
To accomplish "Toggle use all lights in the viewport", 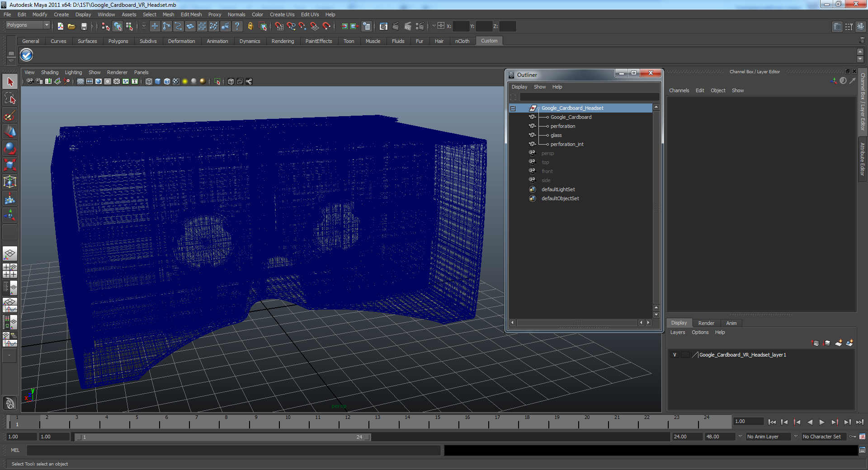I will click(185, 81).
